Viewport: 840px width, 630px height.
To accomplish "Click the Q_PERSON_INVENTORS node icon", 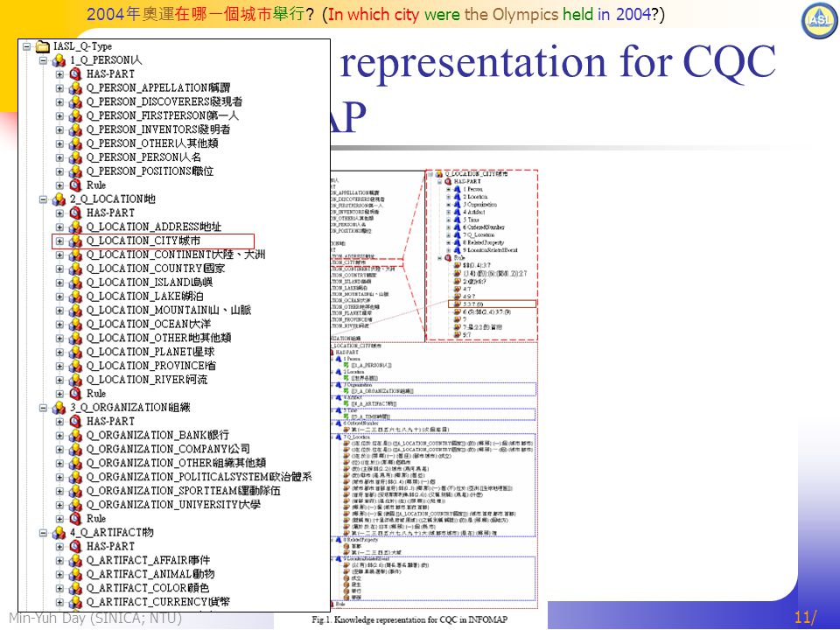I will pyautogui.click(x=75, y=130).
